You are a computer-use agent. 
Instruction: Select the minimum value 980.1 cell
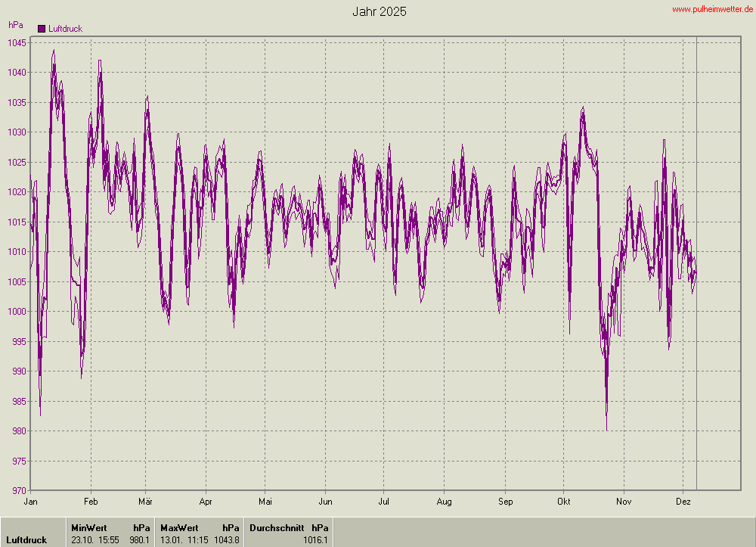(x=139, y=540)
